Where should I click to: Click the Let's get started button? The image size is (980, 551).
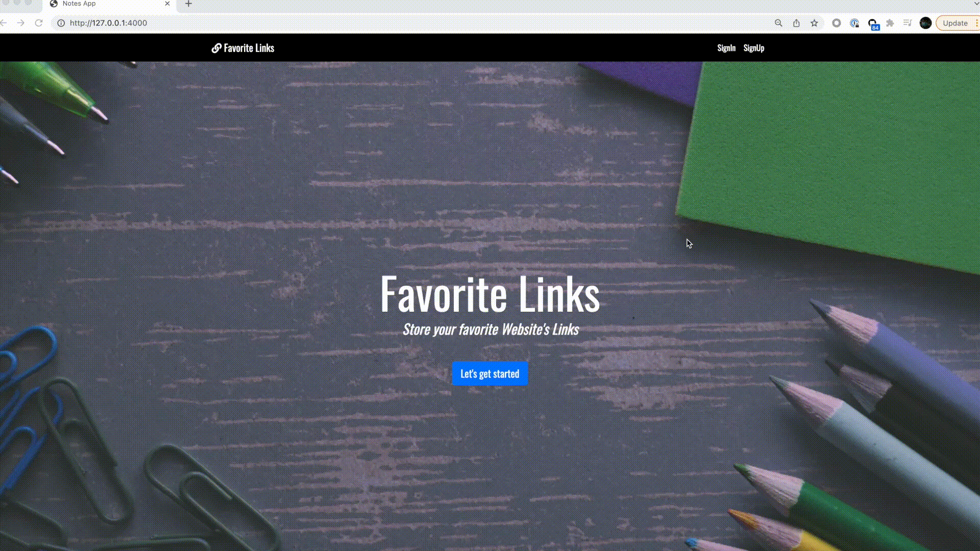489,373
